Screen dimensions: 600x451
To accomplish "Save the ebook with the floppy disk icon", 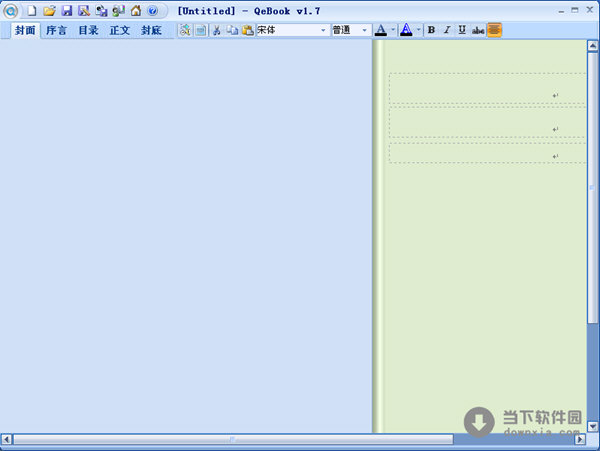I will click(66, 11).
